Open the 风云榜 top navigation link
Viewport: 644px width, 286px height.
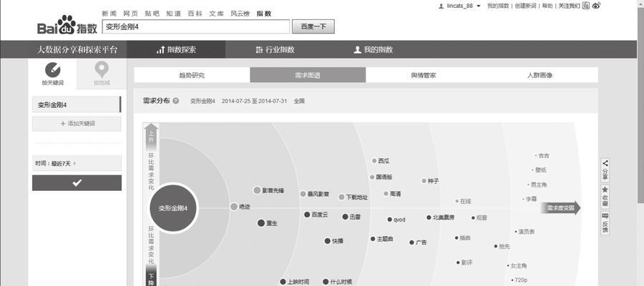240,14
